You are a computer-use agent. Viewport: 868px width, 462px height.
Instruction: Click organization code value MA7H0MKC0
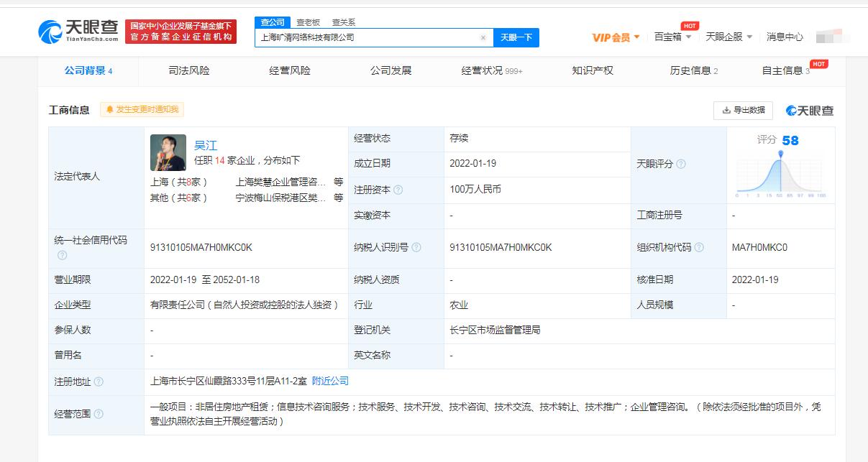759,247
